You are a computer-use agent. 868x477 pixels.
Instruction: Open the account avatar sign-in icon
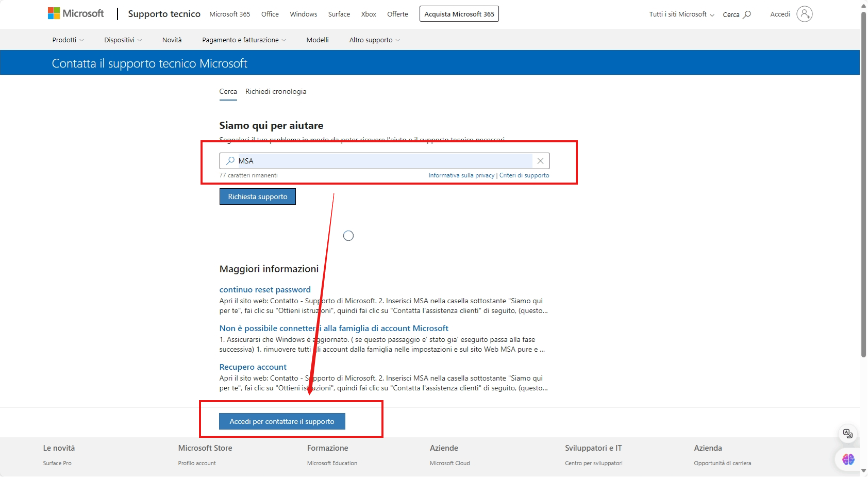tap(804, 14)
